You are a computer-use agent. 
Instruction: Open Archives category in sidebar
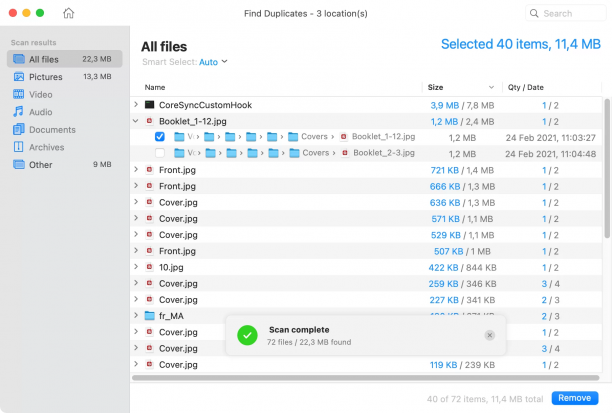[64, 147]
